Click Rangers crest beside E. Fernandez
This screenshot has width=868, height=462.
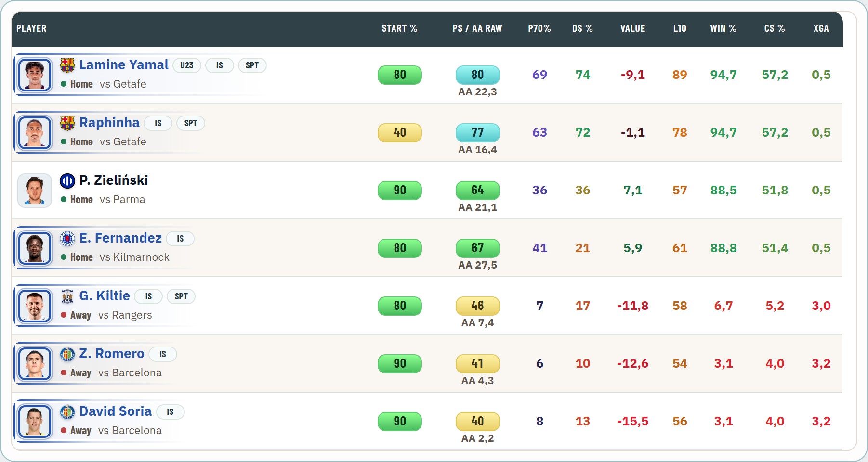click(67, 238)
